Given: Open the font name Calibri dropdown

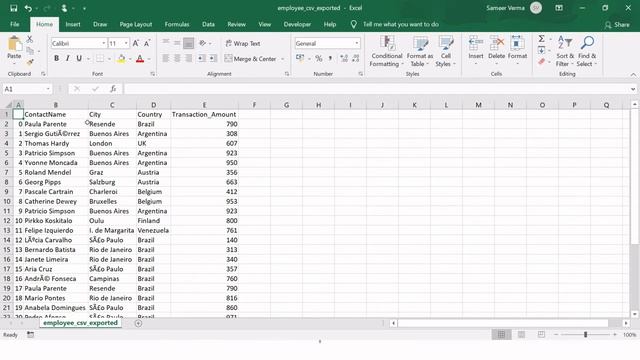Looking at the screenshot, I should (x=104, y=43).
